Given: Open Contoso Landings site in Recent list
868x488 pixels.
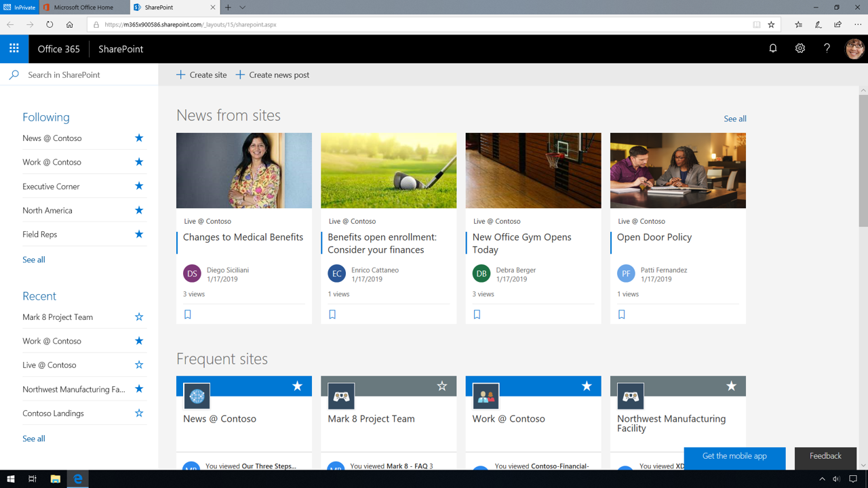Looking at the screenshot, I should coord(53,413).
